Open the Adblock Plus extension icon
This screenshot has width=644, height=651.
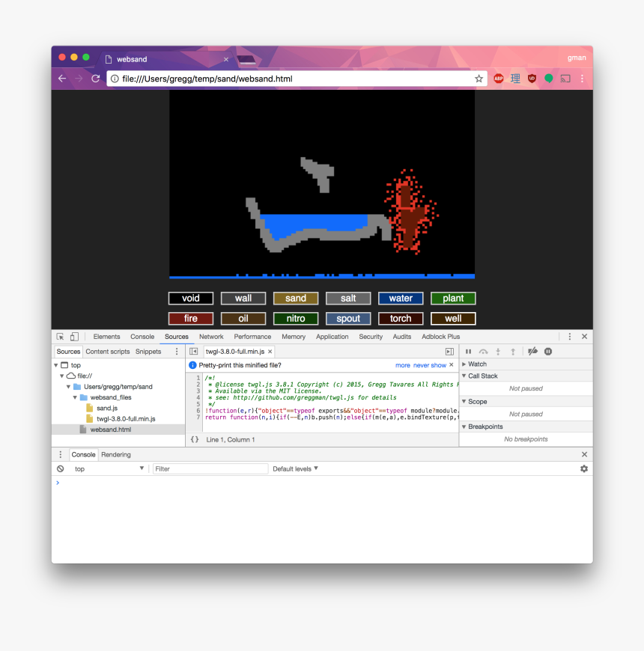pos(498,79)
